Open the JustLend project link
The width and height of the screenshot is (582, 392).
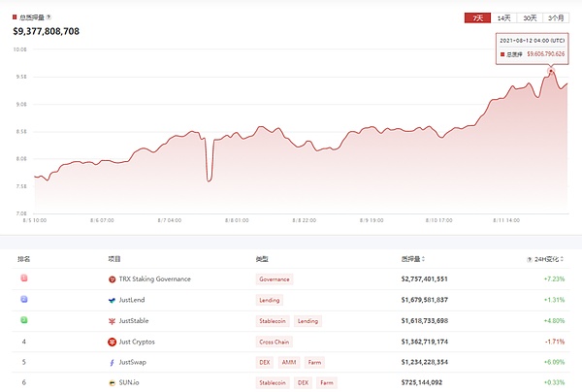[x=137, y=300]
